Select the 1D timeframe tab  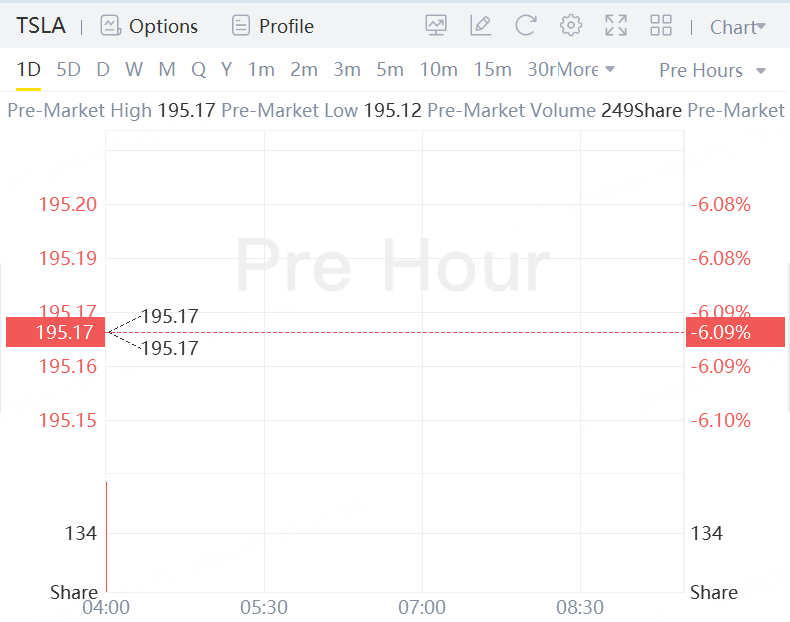[x=28, y=70]
